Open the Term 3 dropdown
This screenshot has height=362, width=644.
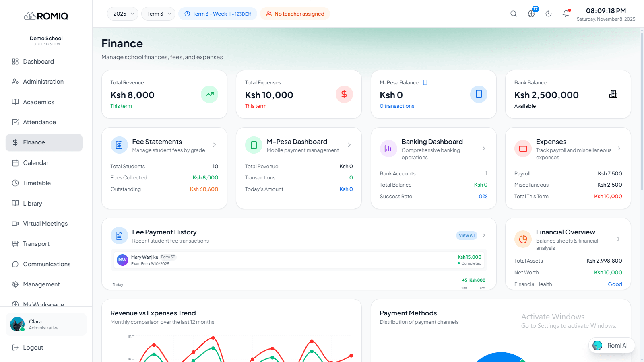(158, 14)
